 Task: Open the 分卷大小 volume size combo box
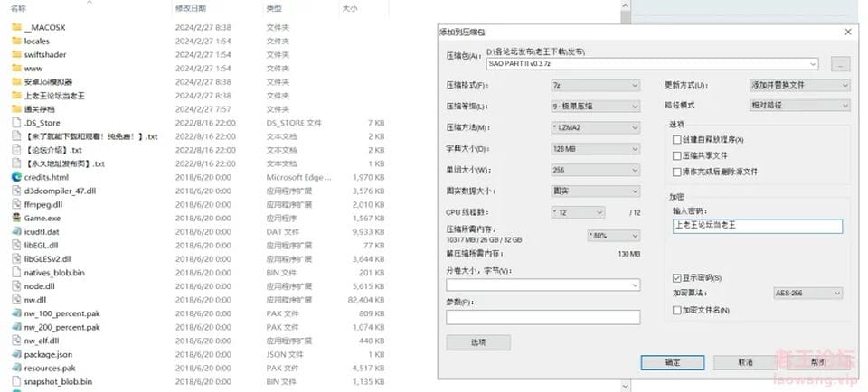[x=543, y=285]
